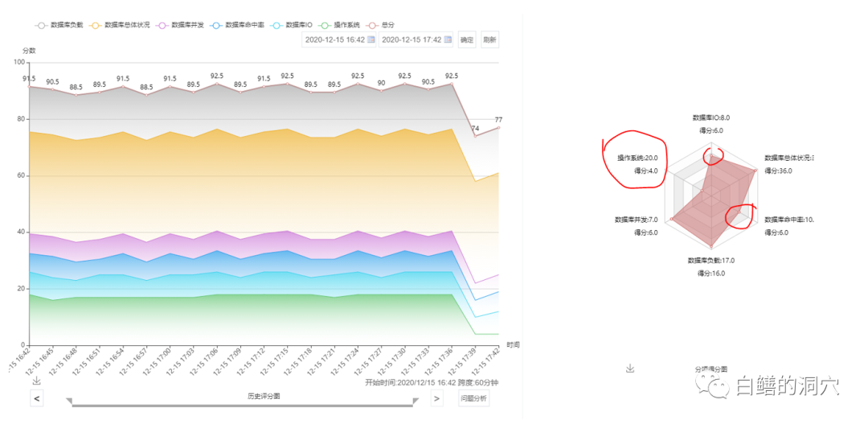The height and width of the screenshot is (424, 868).
Task: Click radar label 数据库IO:8.0
Action: tap(711, 117)
